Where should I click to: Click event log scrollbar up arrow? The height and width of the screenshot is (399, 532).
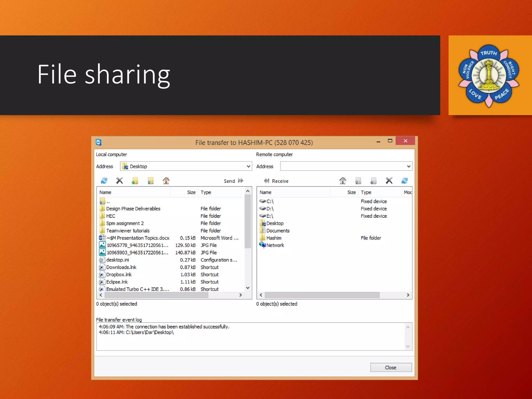[x=408, y=327]
